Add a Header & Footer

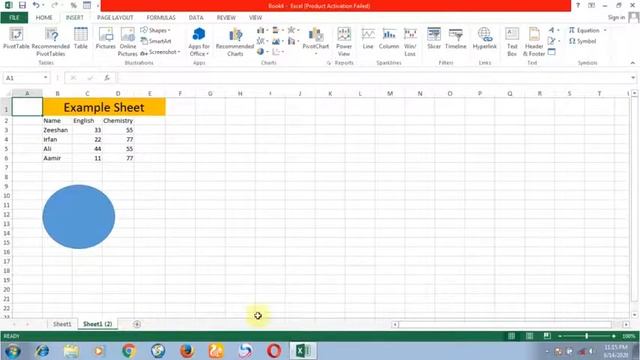pyautogui.click(x=534, y=42)
